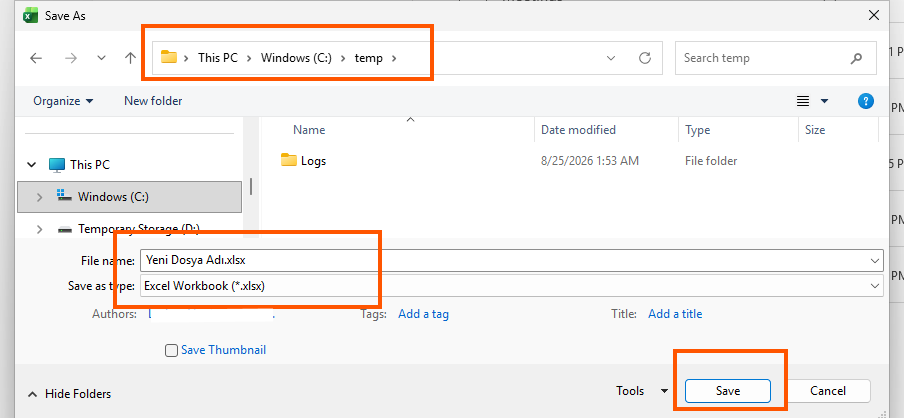The image size is (904, 418).
Task: Click the folder icon in address bar
Action: point(168,57)
